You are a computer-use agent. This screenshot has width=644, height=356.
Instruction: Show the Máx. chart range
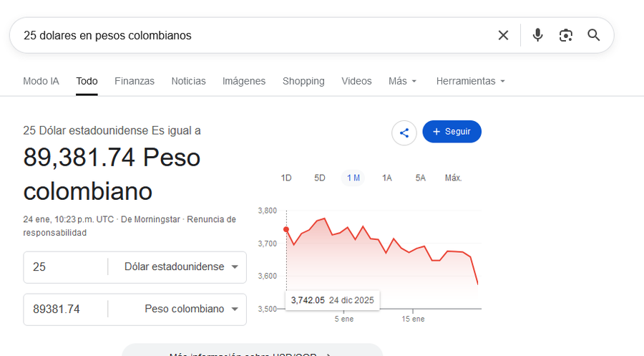point(453,178)
